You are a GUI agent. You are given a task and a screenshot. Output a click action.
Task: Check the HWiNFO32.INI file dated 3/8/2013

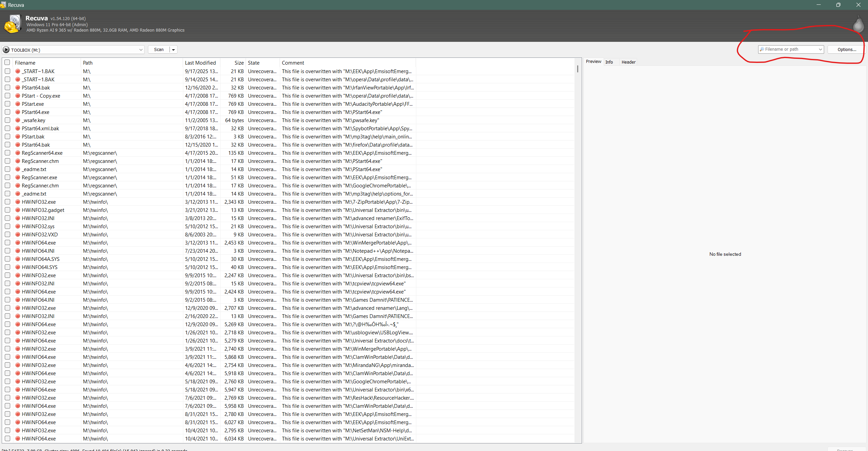coord(7,218)
